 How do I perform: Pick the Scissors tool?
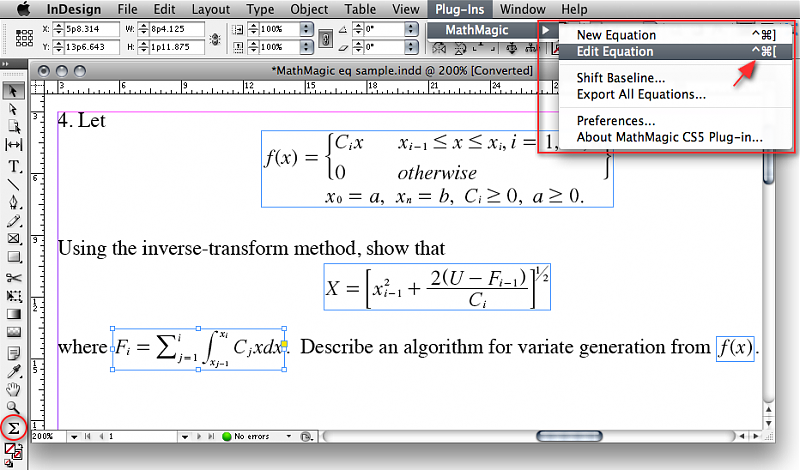coord(14,277)
